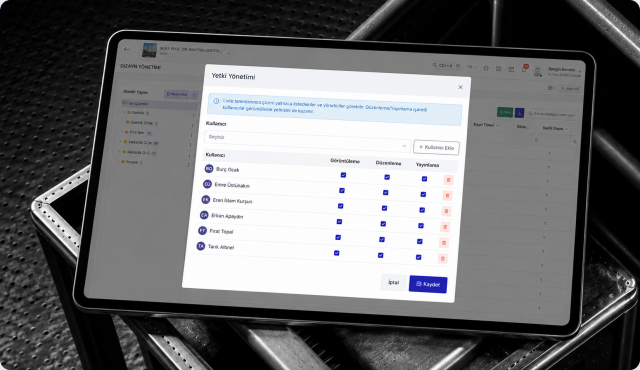Toggle Yayınlama checkbox for Tarık Altınel
This screenshot has height=370, width=640.
coord(418,257)
